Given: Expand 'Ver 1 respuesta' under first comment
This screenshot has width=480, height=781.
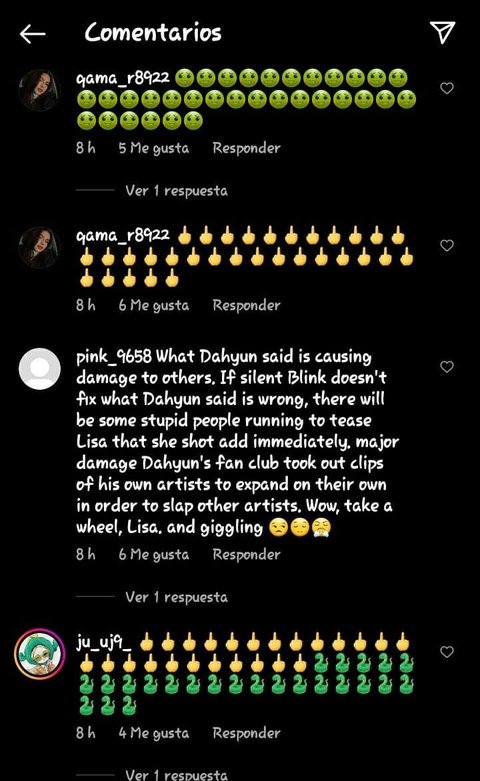Looking at the screenshot, I should pyautogui.click(x=176, y=190).
